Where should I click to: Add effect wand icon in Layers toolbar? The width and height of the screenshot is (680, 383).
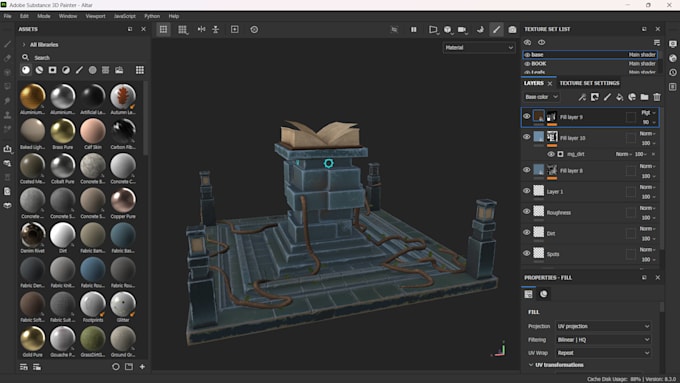pos(582,97)
